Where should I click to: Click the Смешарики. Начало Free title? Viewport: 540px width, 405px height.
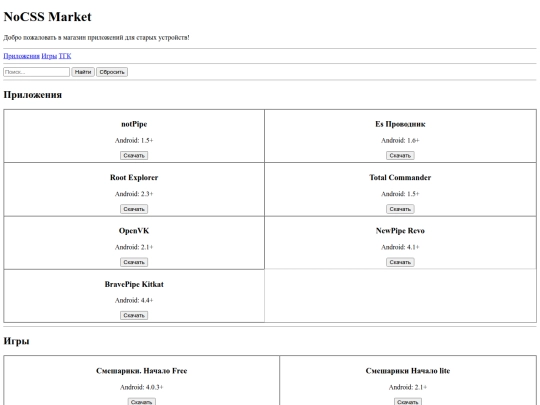click(142, 371)
